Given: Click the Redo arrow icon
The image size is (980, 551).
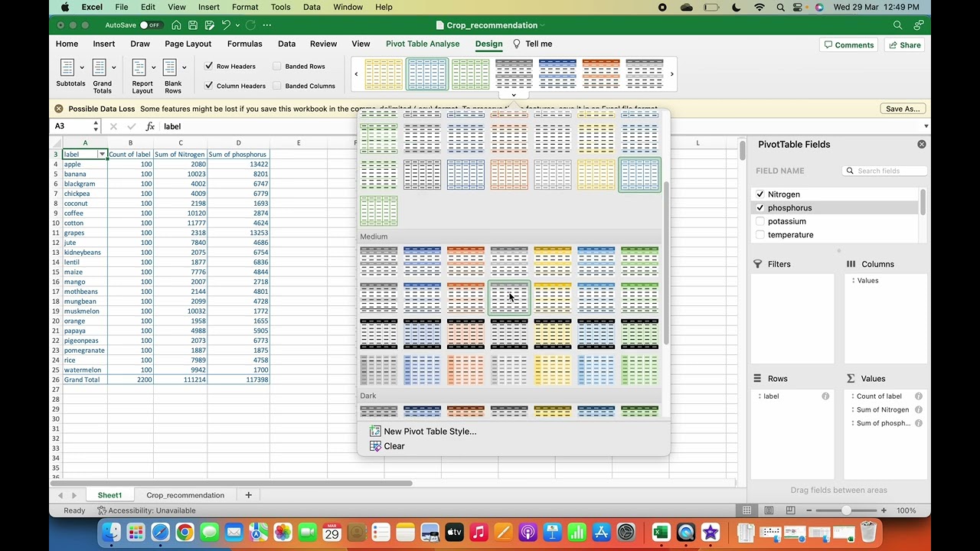Looking at the screenshot, I should (250, 25).
